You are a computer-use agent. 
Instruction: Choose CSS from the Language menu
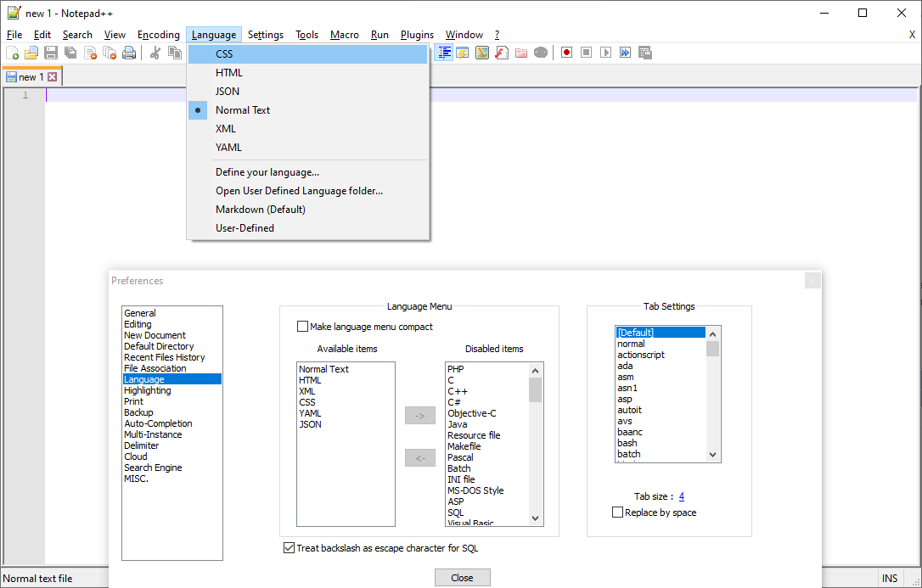coord(307,54)
